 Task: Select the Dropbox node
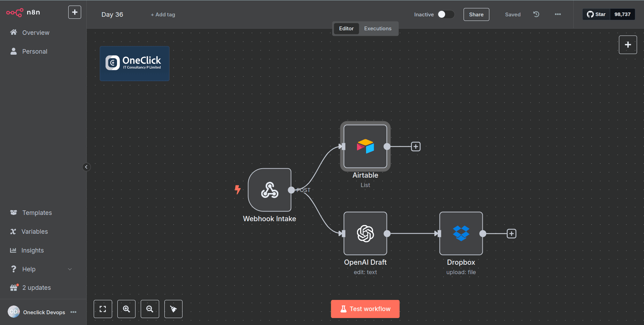(x=461, y=233)
